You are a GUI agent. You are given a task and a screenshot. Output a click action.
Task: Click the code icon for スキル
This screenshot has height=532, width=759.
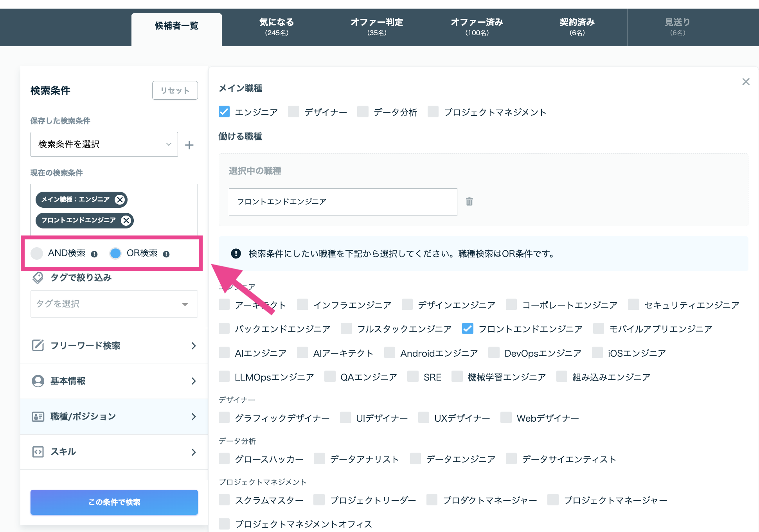point(38,452)
